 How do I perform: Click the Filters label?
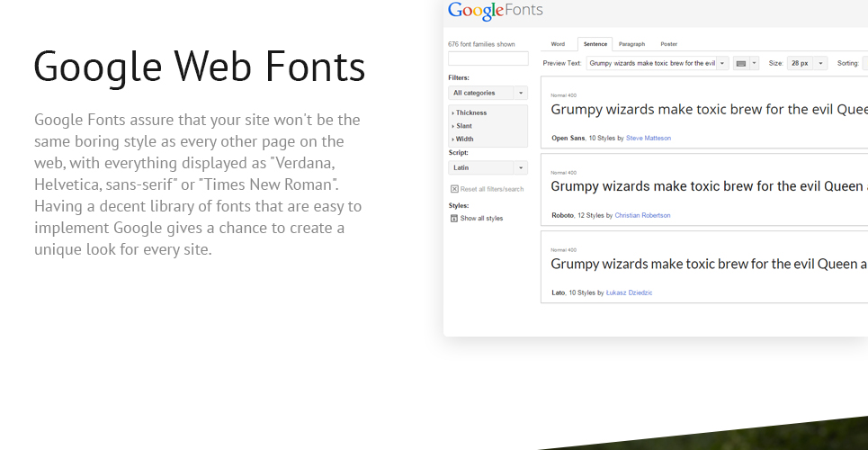coord(459,78)
